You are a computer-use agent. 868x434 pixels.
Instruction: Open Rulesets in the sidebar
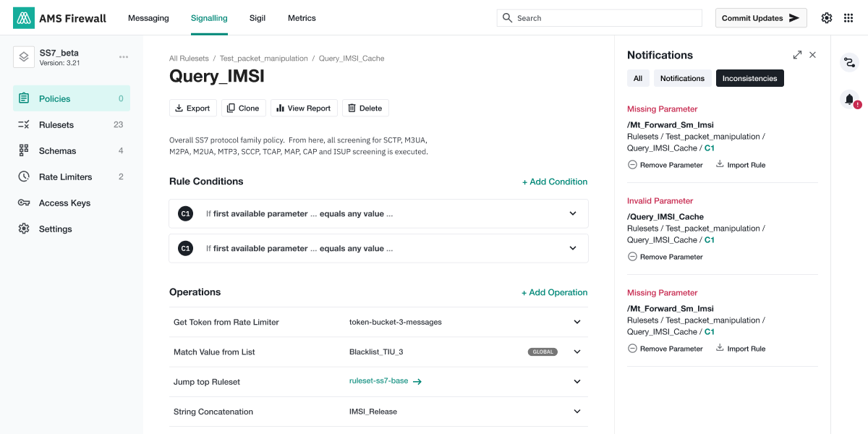click(x=72, y=124)
